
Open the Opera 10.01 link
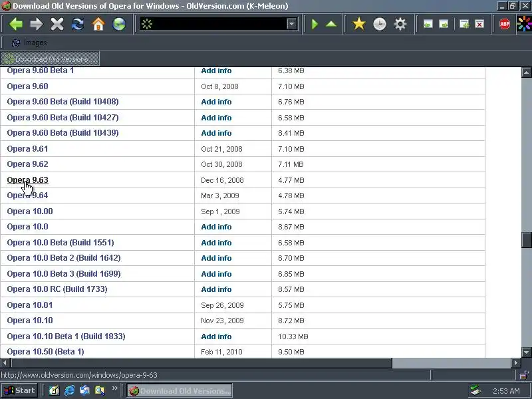tap(30, 305)
